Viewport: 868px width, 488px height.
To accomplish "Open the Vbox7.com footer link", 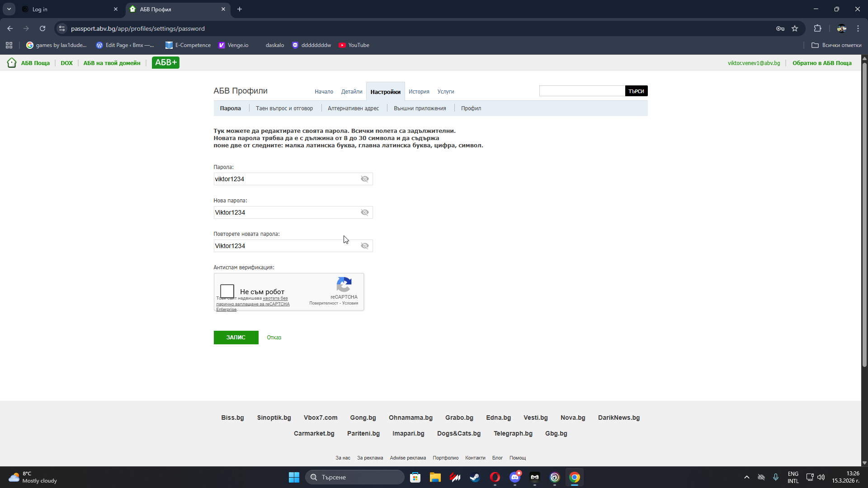I will point(321,418).
